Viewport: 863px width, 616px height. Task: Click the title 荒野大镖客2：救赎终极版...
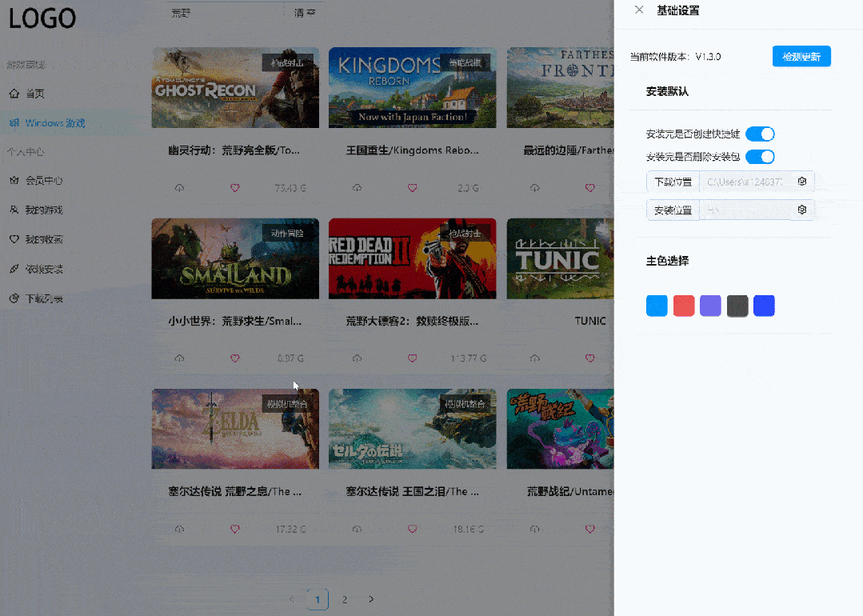412,321
